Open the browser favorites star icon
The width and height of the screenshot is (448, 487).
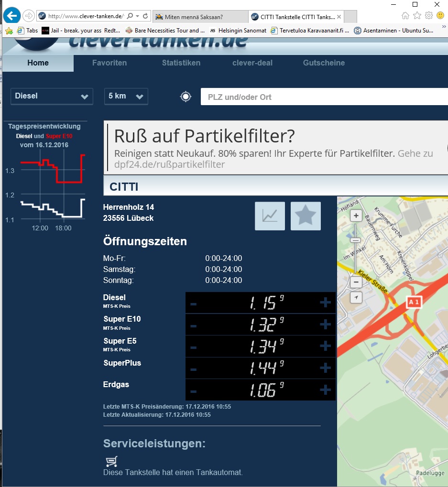coord(417,15)
